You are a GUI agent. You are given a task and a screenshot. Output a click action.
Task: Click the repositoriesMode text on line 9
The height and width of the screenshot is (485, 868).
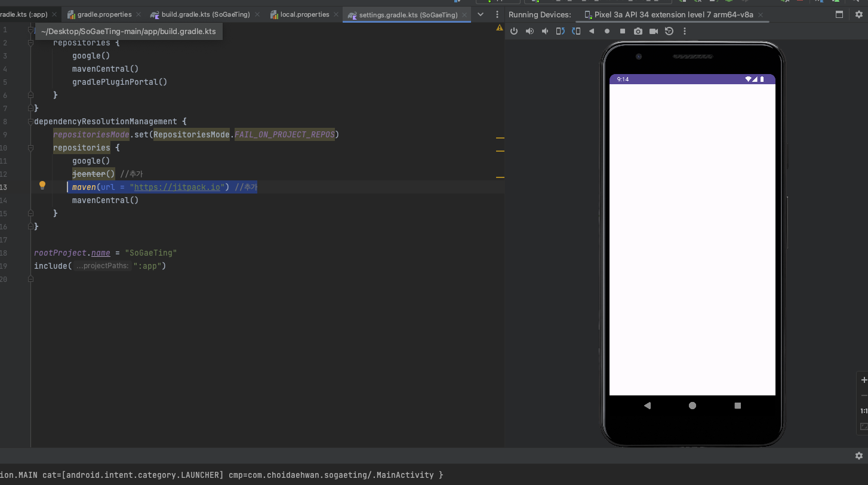tap(91, 134)
